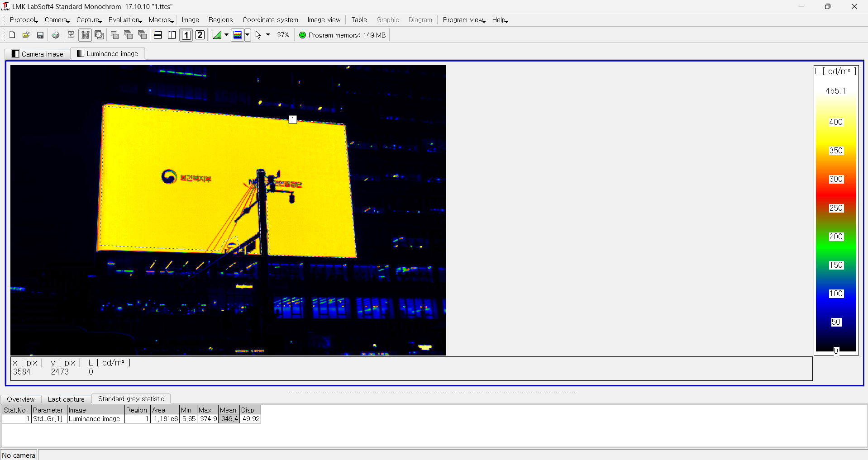
Task: Click the Mean value cell 349.4
Action: [229, 419]
